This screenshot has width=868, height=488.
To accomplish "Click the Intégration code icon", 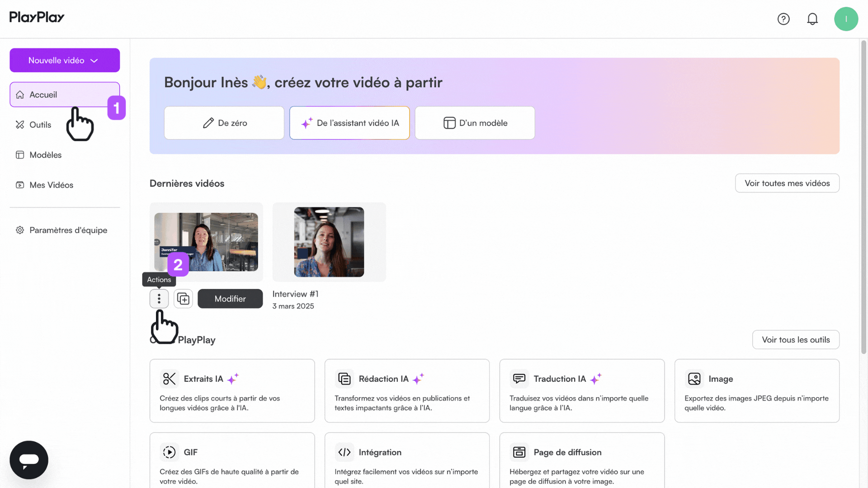I will (x=344, y=452).
